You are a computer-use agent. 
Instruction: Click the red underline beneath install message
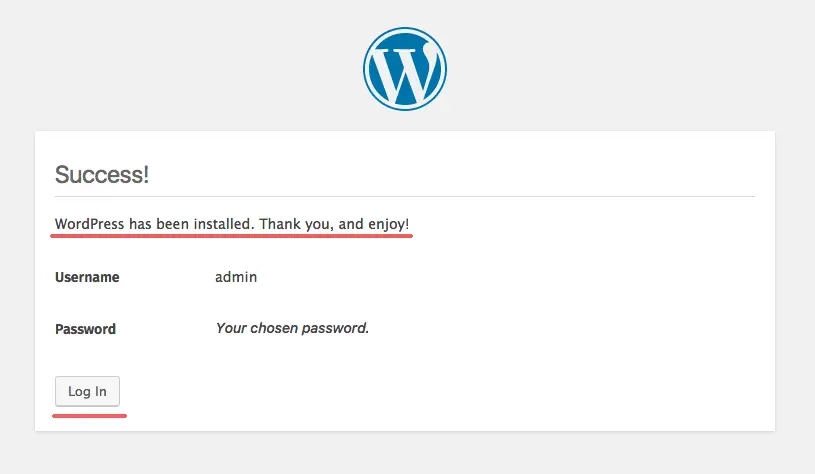[x=231, y=236]
